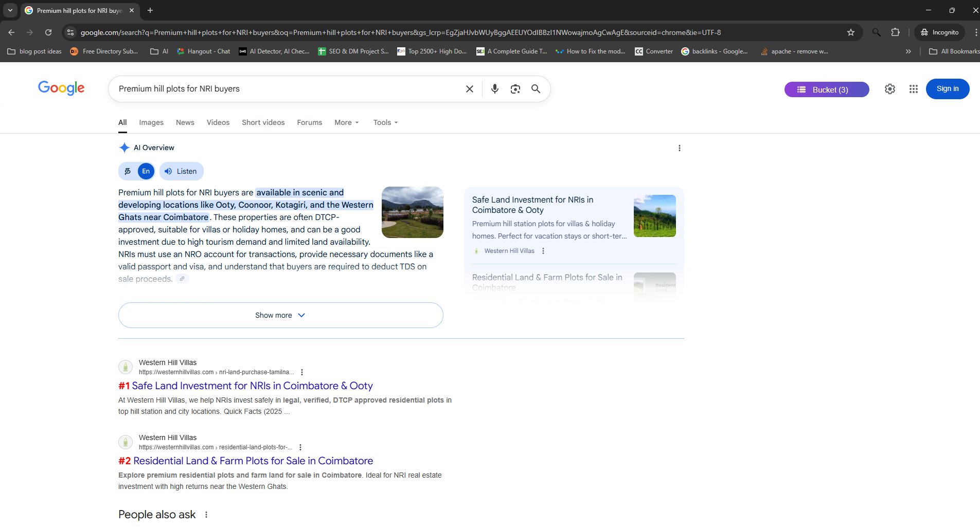Toggle Listen audio for AI Overview
Image resolution: width=980 pixels, height=528 pixels.
coord(181,171)
